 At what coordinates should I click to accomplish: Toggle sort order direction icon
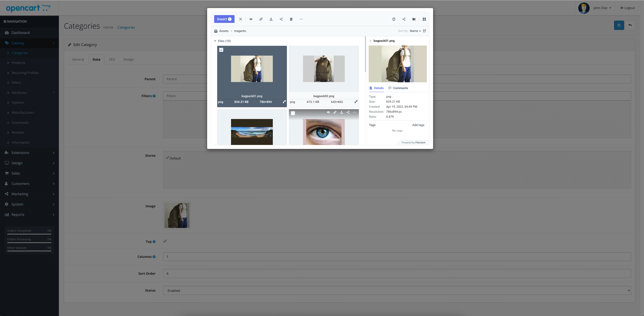(x=425, y=31)
